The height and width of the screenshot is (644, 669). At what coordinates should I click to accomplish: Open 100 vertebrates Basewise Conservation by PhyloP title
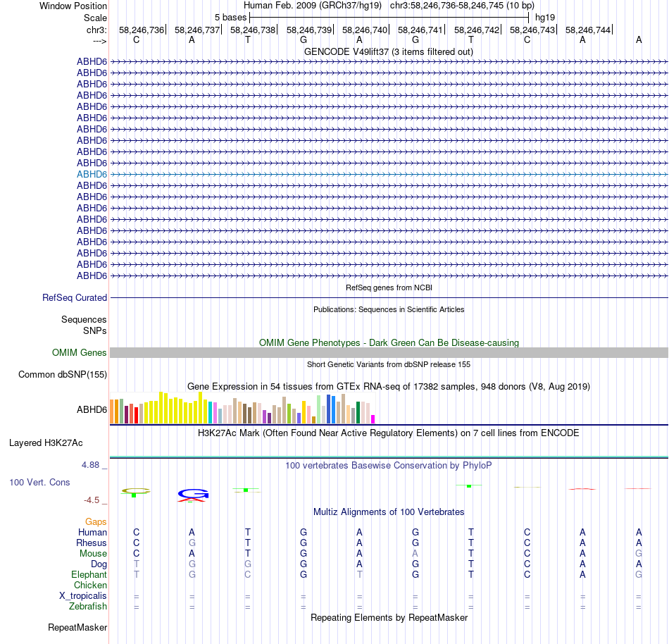388,465
